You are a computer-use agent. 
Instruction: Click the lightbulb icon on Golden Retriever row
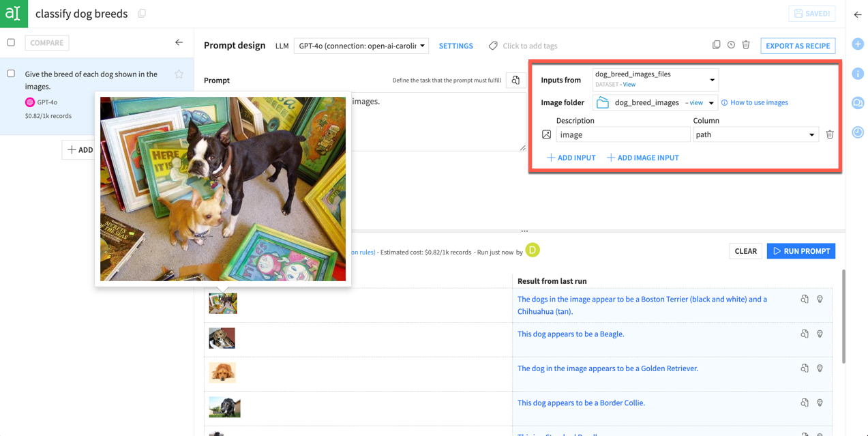pos(820,368)
